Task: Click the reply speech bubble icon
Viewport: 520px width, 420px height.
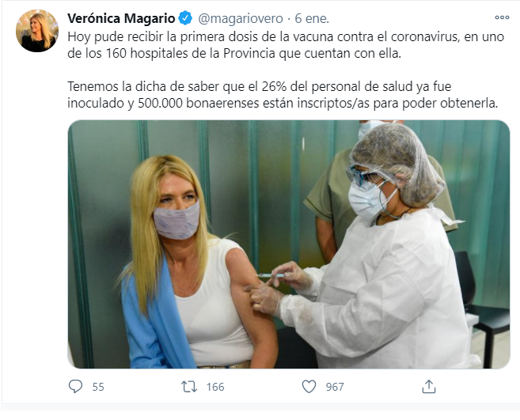Action: [75, 387]
